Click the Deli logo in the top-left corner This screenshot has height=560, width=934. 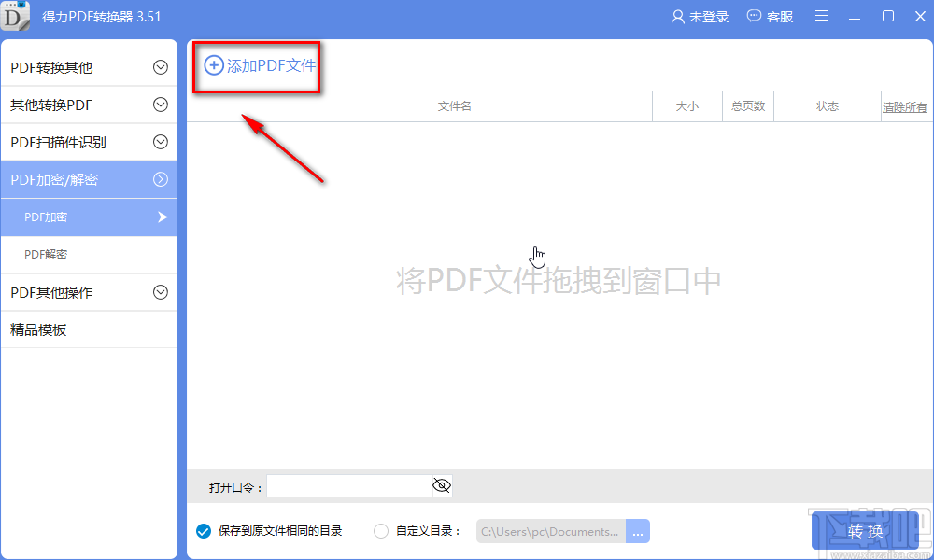[x=16, y=16]
